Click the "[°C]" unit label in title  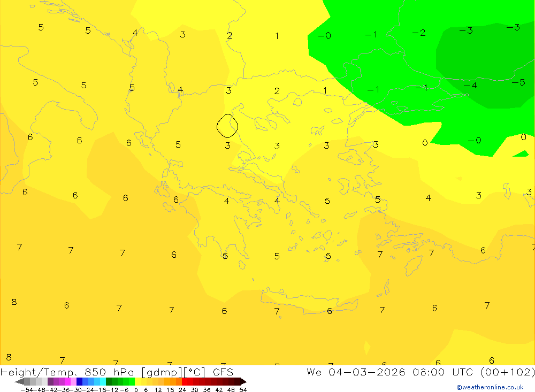195,372
